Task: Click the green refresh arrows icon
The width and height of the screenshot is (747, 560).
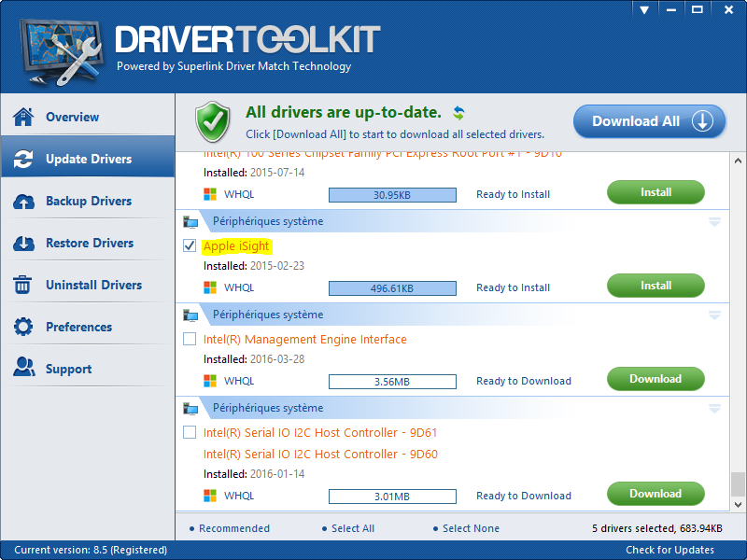Action: pyautogui.click(x=458, y=113)
